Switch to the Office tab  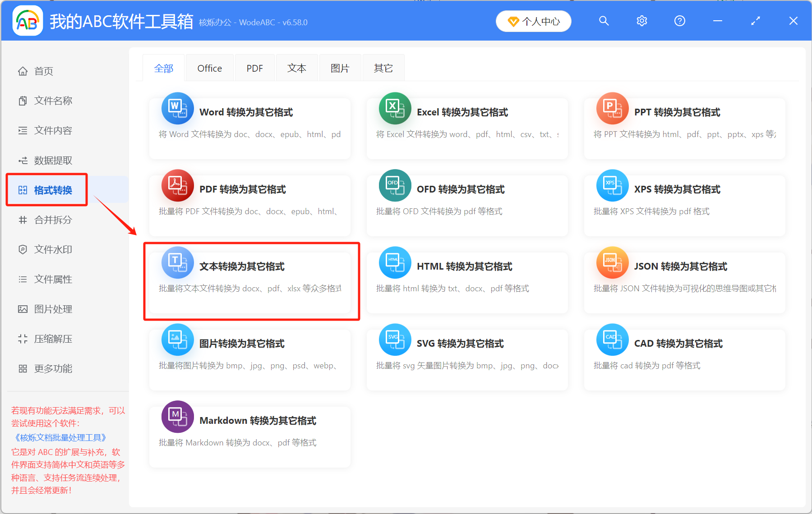[x=209, y=68]
